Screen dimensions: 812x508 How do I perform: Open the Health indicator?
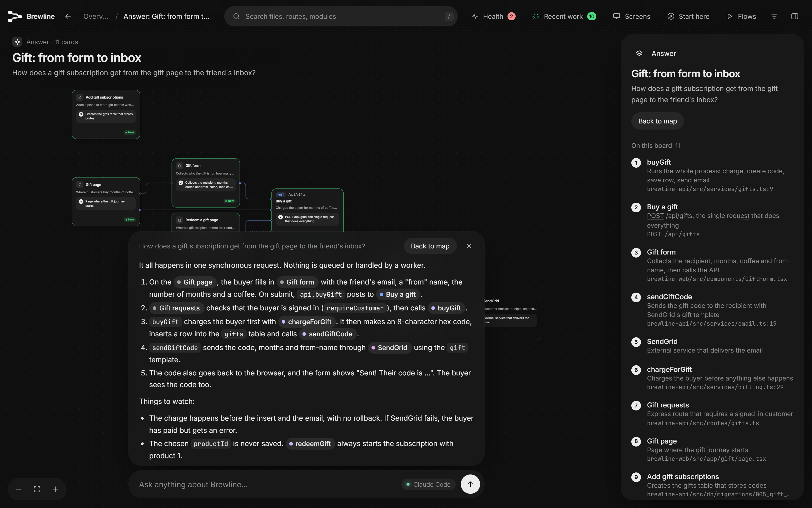pyautogui.click(x=493, y=16)
